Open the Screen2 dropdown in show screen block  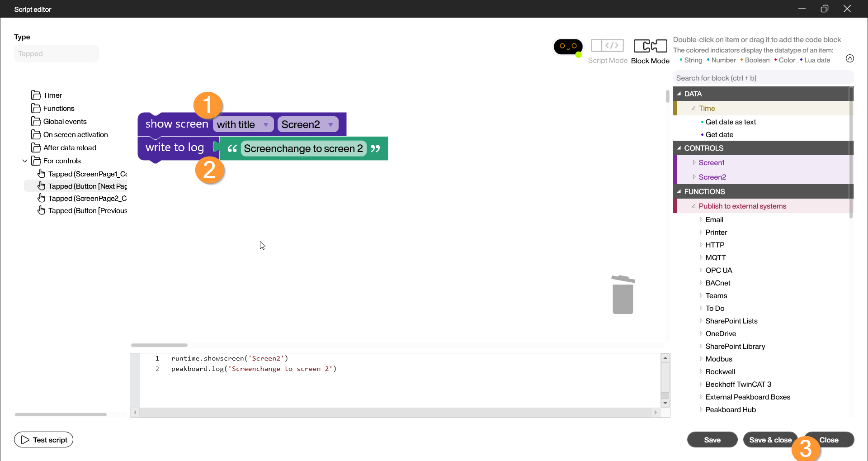point(330,125)
